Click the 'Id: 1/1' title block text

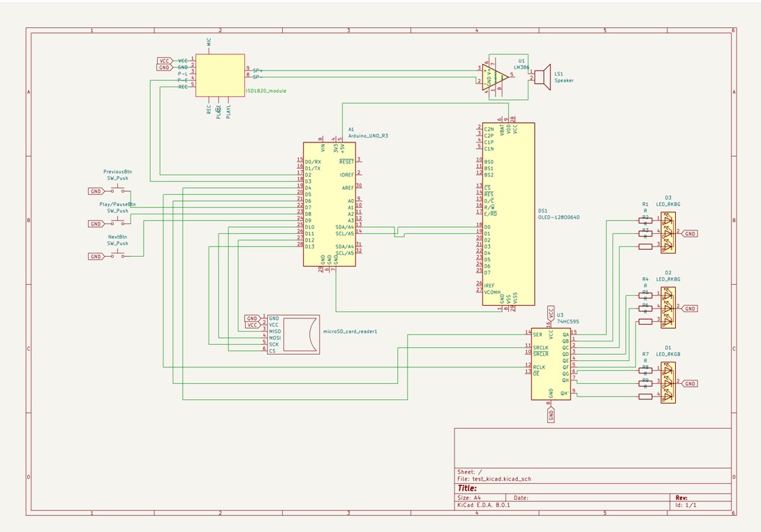[686, 505]
